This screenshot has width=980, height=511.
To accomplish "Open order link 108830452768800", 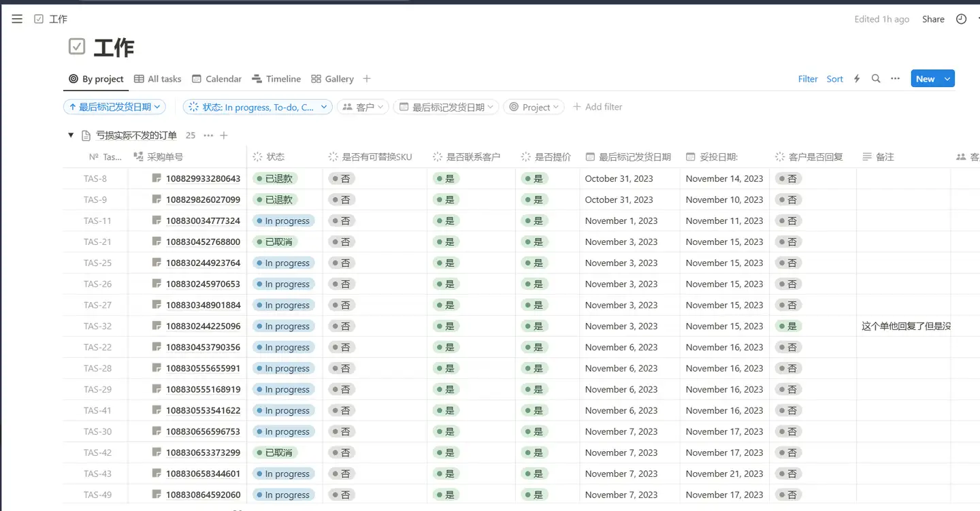I will 203,242.
